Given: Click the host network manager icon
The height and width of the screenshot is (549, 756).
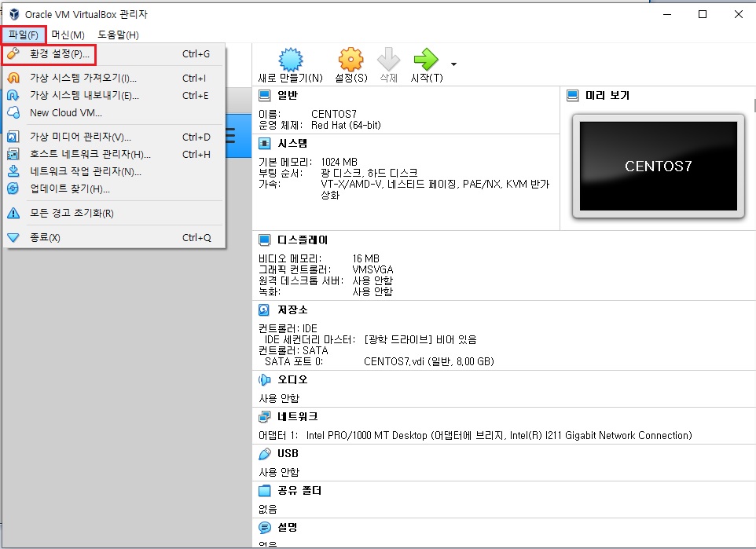Looking at the screenshot, I should pos(13,154).
